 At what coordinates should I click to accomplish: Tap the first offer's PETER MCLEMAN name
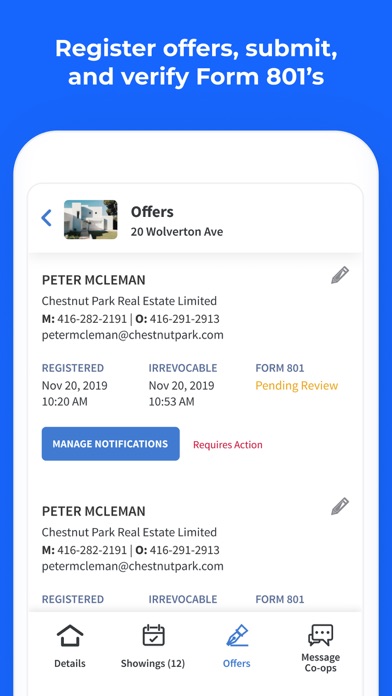[x=94, y=280]
